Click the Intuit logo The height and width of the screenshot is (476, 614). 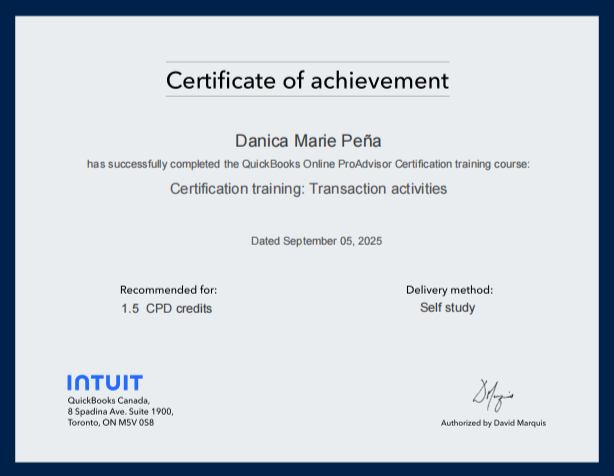point(105,382)
